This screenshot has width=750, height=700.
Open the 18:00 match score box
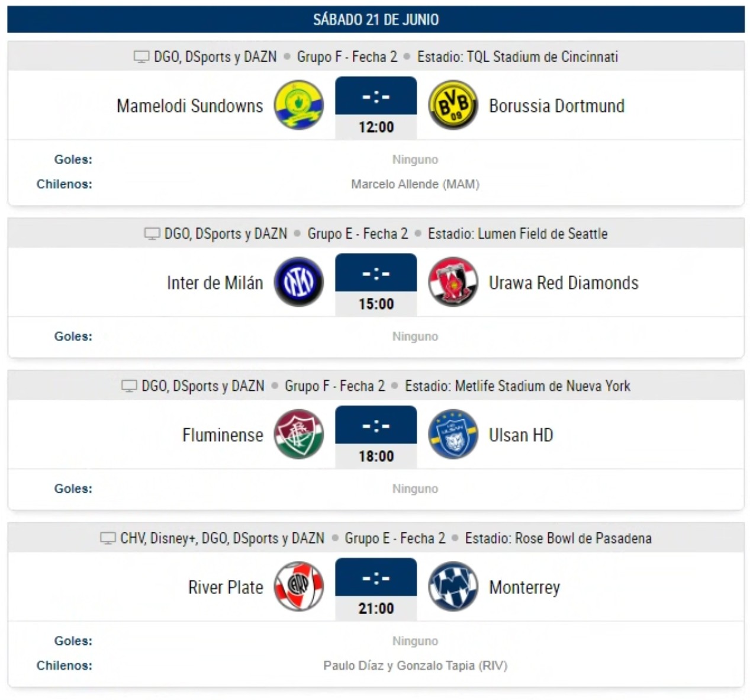376,437
